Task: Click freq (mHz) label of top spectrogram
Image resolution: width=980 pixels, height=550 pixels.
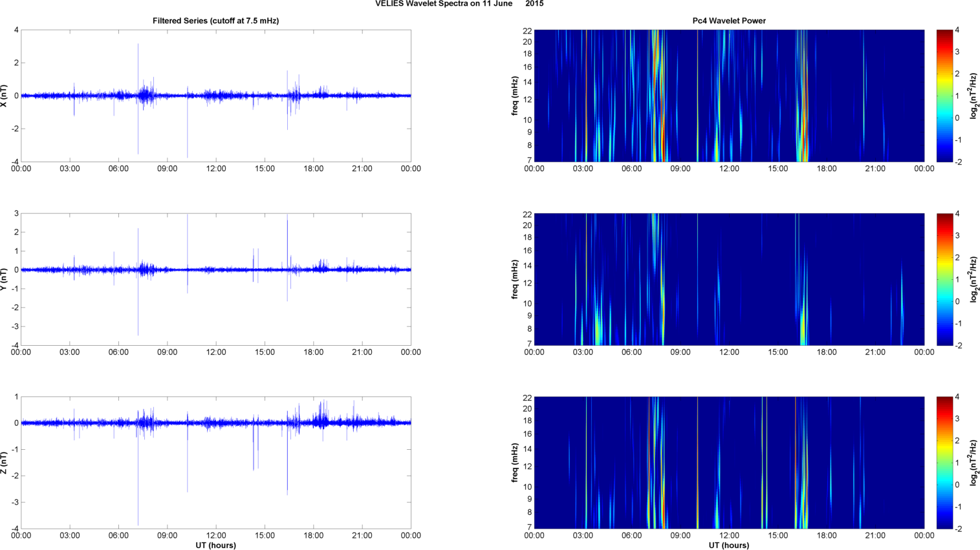Action: (515, 96)
